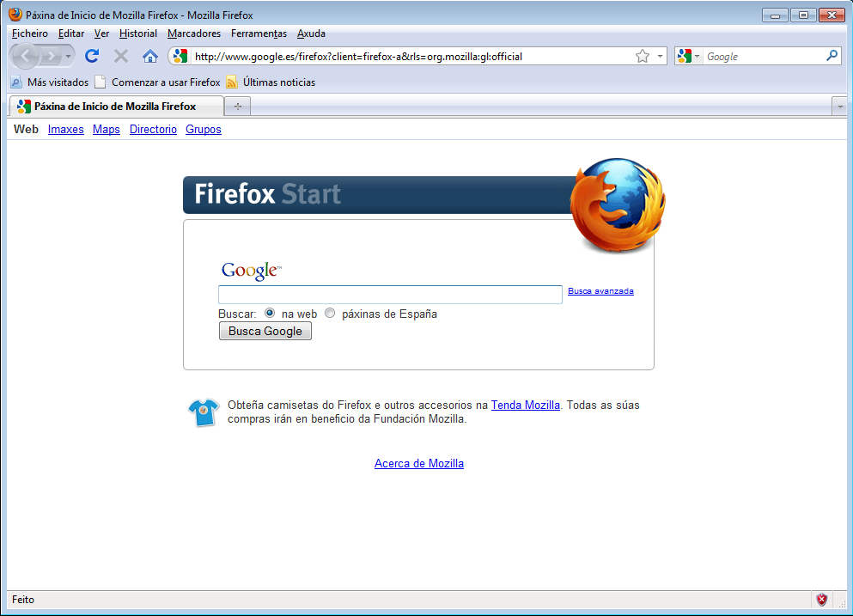Open the search engine selector dropdown
This screenshot has width=853, height=616.
pyautogui.click(x=689, y=56)
